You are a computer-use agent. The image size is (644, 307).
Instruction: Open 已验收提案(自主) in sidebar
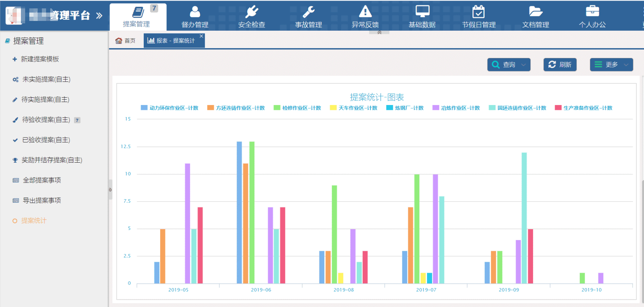(x=46, y=140)
